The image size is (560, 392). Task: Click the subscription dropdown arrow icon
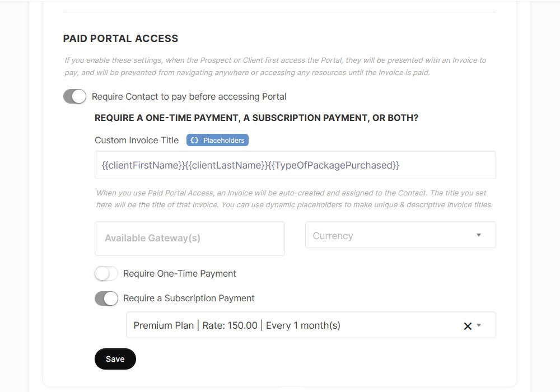[x=479, y=325]
